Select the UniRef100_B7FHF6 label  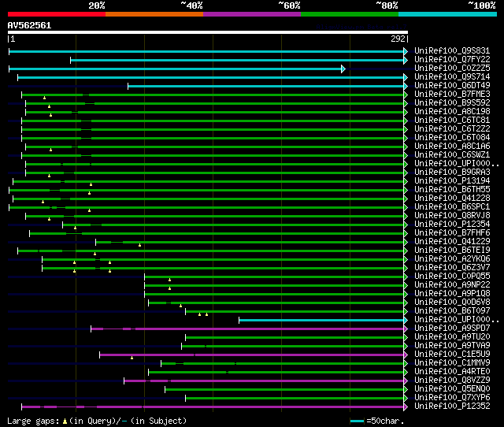(452, 232)
